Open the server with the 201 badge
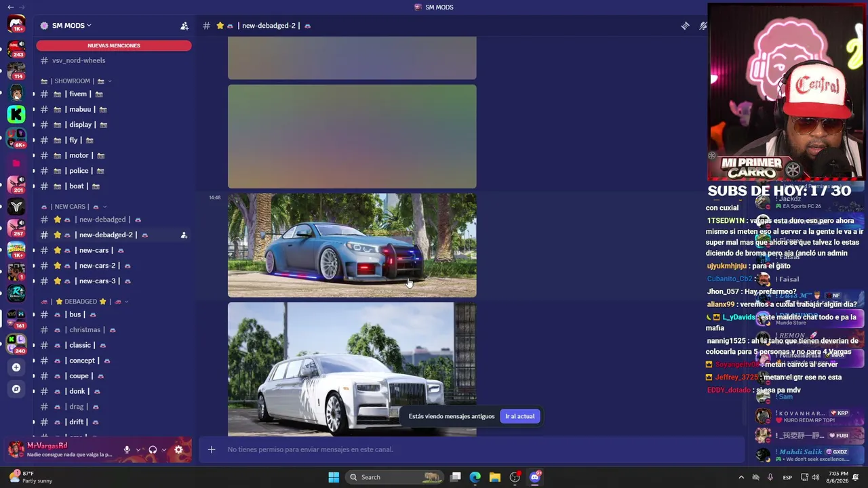The height and width of the screenshot is (488, 868). [16, 184]
